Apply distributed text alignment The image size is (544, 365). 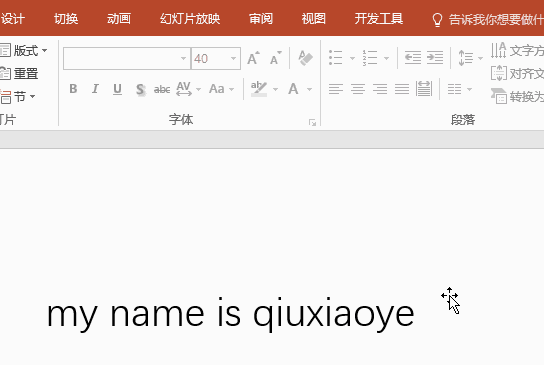[x=424, y=89]
